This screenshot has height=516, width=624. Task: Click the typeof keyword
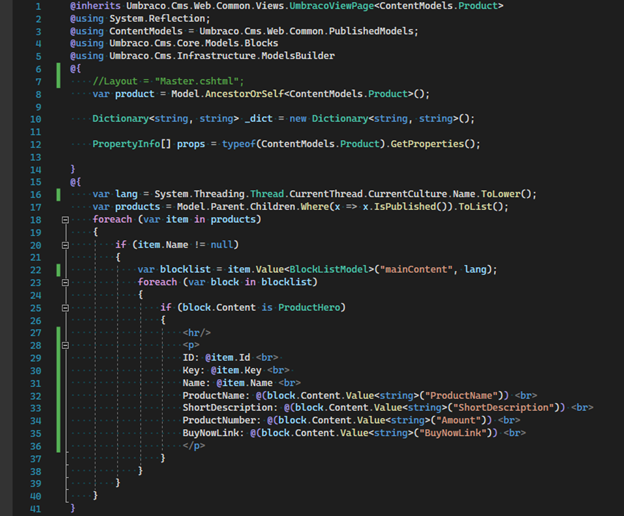click(239, 144)
